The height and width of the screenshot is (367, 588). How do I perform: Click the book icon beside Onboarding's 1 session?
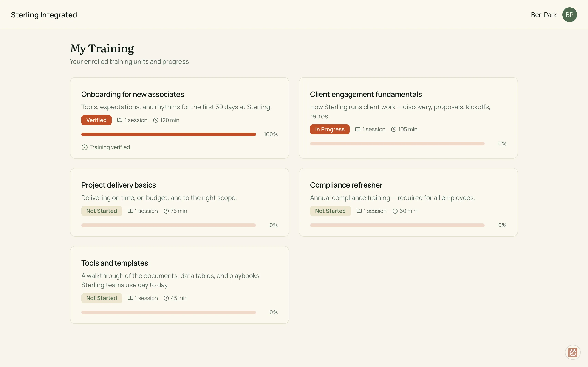point(120,120)
